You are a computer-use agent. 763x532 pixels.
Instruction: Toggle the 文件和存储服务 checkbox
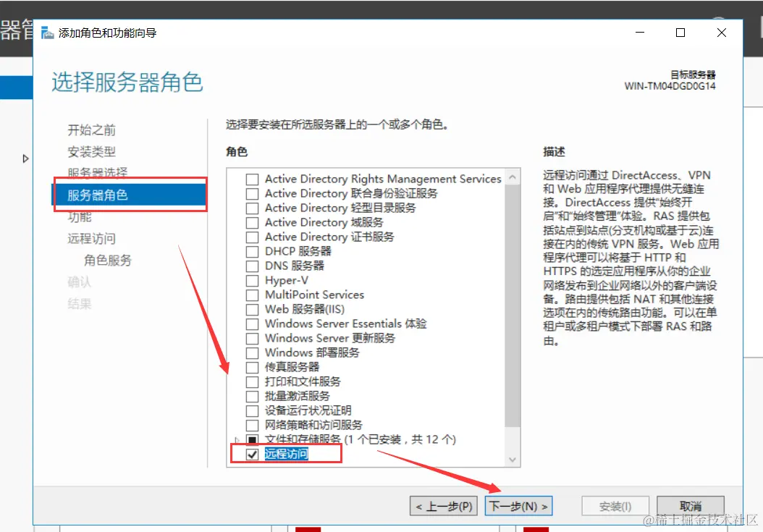coord(252,440)
